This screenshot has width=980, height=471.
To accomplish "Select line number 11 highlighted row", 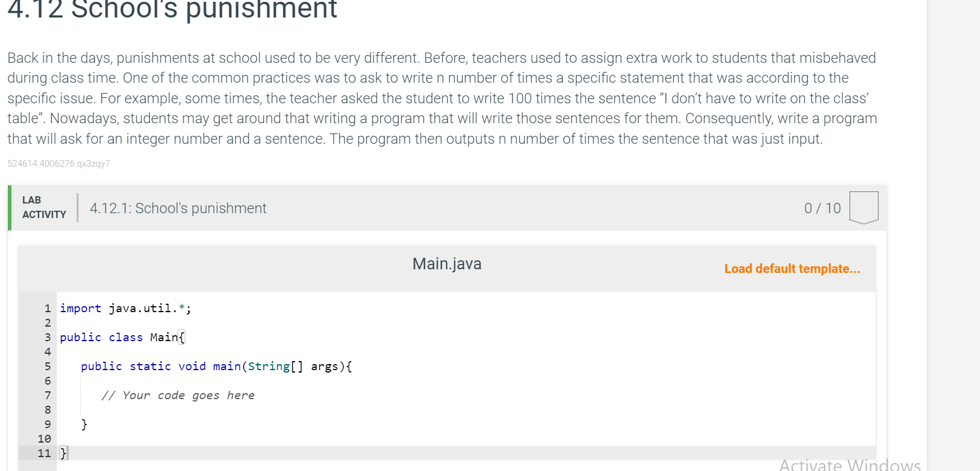I will 43,453.
